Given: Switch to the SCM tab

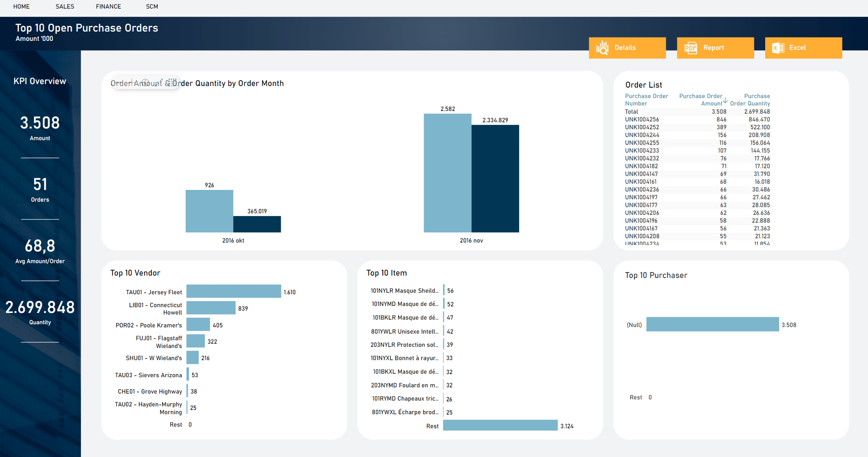Looking at the screenshot, I should [x=152, y=7].
